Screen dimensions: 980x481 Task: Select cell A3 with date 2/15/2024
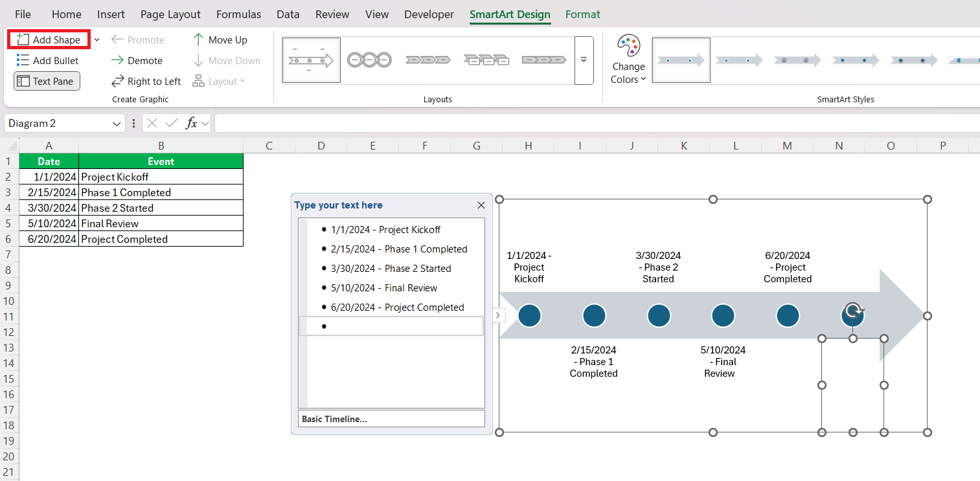click(x=49, y=192)
